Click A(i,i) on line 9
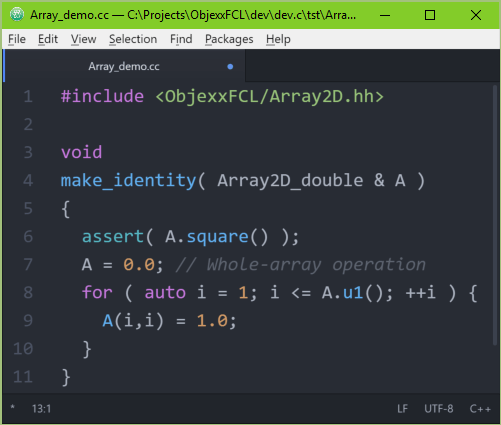Viewport: 501px width, 425px height. (133, 321)
